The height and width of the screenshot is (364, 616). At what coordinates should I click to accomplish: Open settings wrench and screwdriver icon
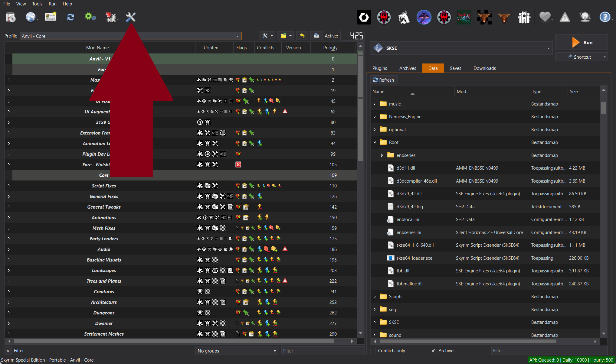[130, 17]
